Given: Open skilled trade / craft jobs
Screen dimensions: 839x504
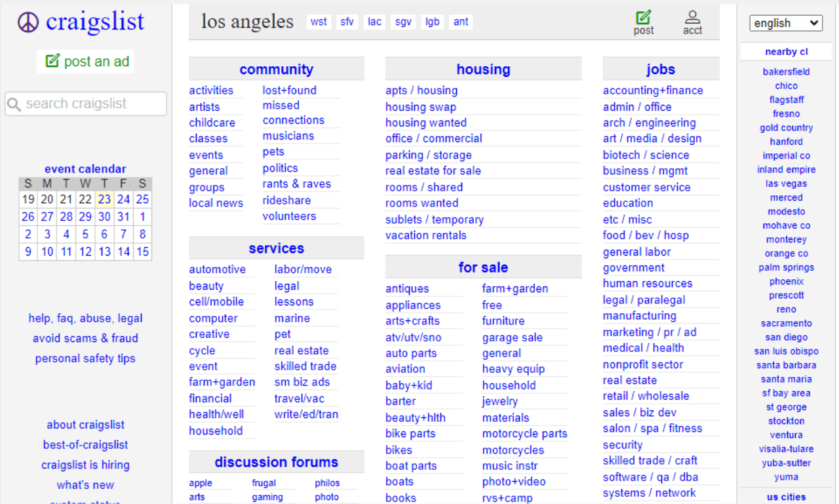Looking at the screenshot, I should [650, 461].
